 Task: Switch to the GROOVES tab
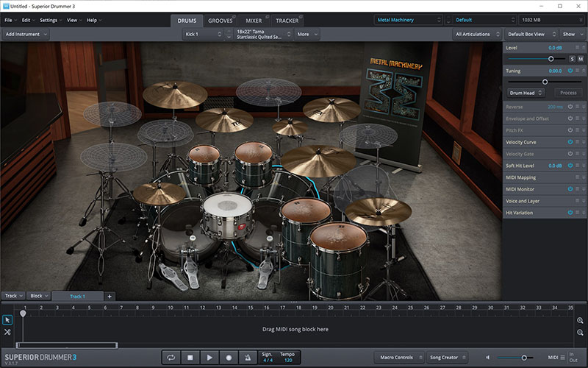(x=220, y=21)
